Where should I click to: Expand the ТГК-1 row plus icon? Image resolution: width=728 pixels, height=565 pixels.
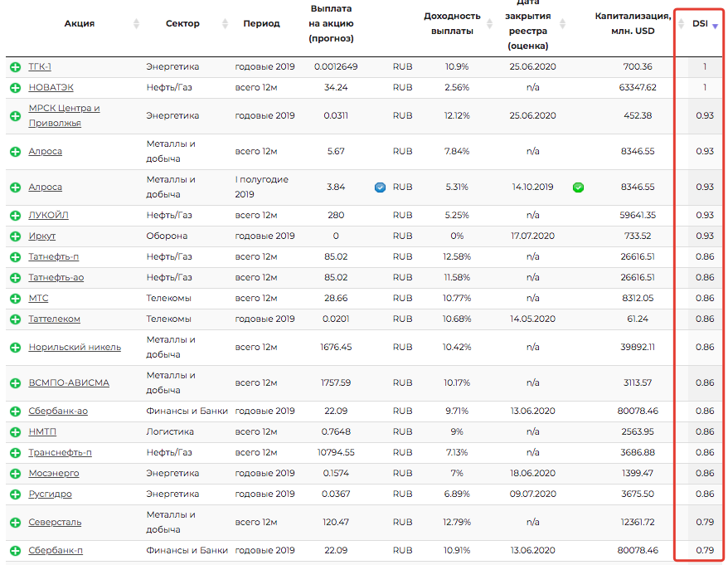[x=15, y=67]
